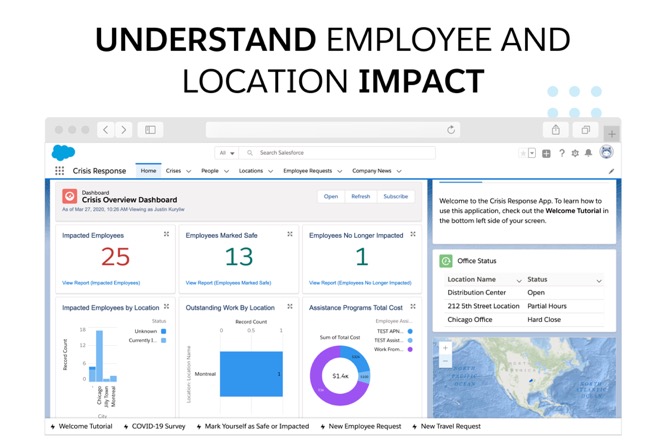Screen dimensions: 666x447
Task: Click the Favorites star icon
Action: click(523, 153)
